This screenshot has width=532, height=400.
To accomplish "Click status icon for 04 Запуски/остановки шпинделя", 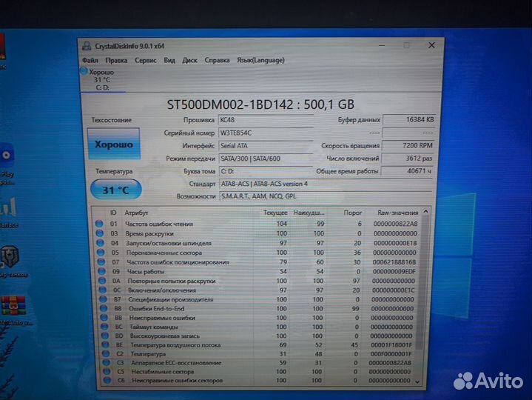I will 100,243.
